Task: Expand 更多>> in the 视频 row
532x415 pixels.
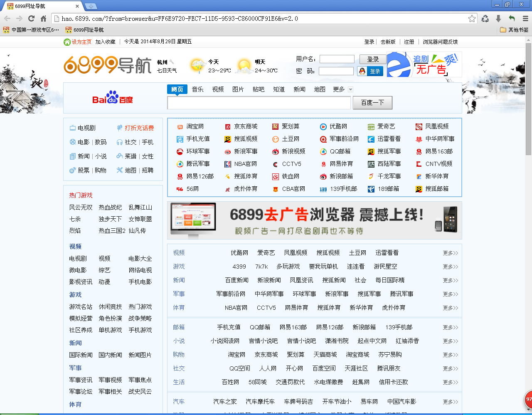Action: tap(451, 253)
